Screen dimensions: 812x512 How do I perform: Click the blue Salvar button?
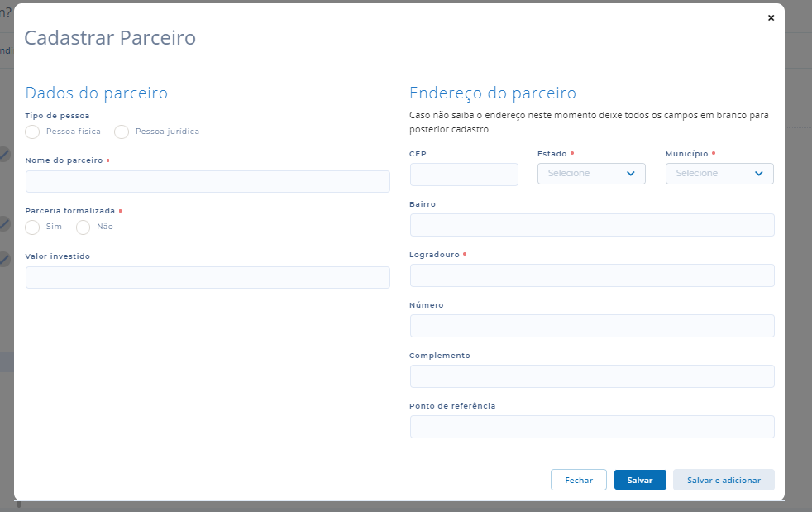point(640,480)
